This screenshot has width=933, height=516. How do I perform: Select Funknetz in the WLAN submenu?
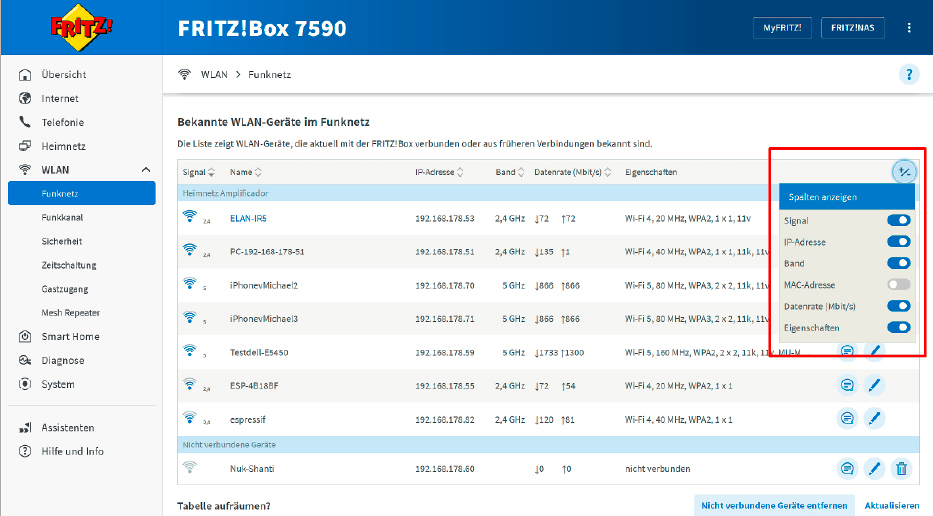[82, 193]
